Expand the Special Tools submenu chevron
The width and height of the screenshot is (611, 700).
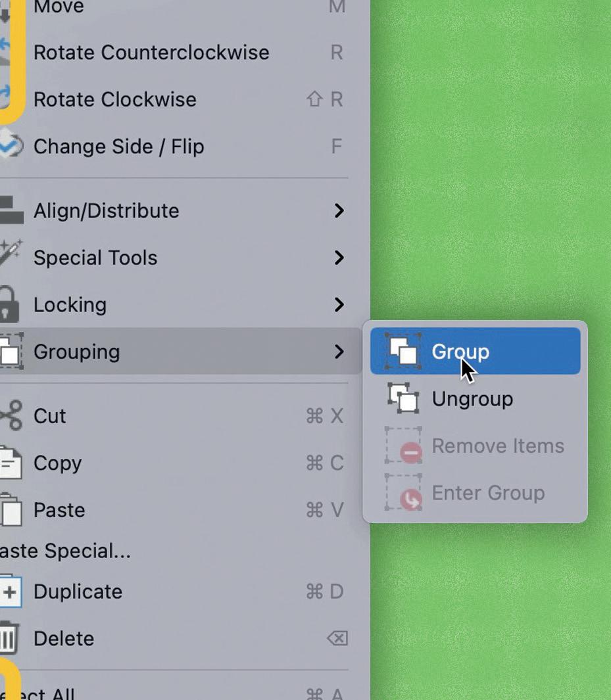click(x=339, y=258)
